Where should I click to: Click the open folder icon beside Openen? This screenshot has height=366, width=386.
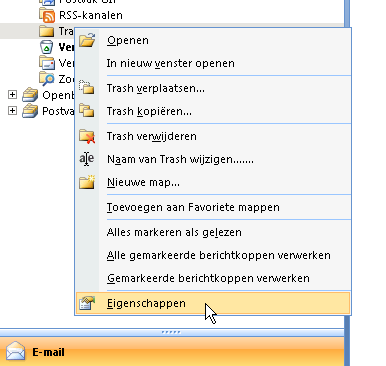(x=87, y=40)
